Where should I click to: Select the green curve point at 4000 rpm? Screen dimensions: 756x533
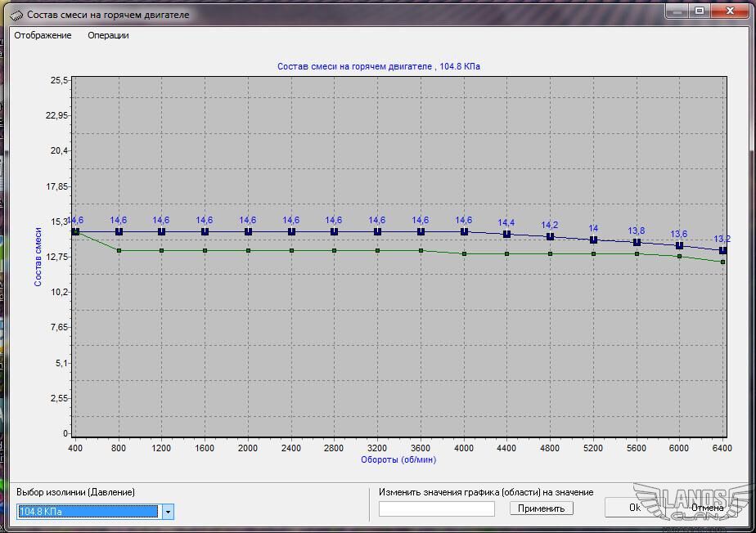coord(464,254)
